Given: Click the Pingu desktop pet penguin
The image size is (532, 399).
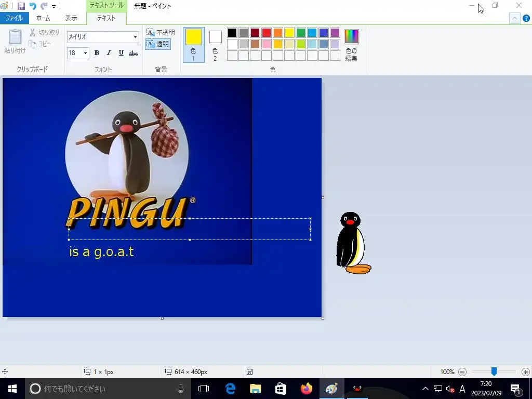Looking at the screenshot, I should pos(353,243).
